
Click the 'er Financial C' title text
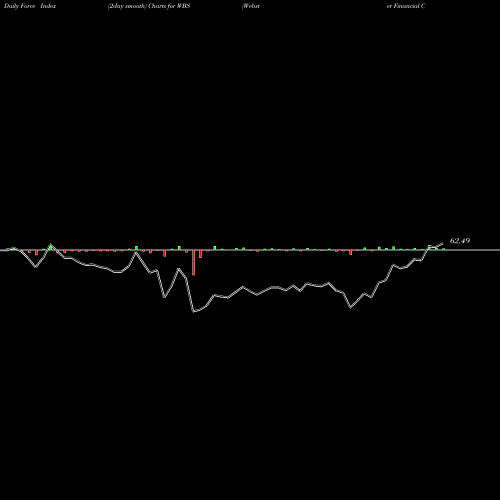click(406, 6)
